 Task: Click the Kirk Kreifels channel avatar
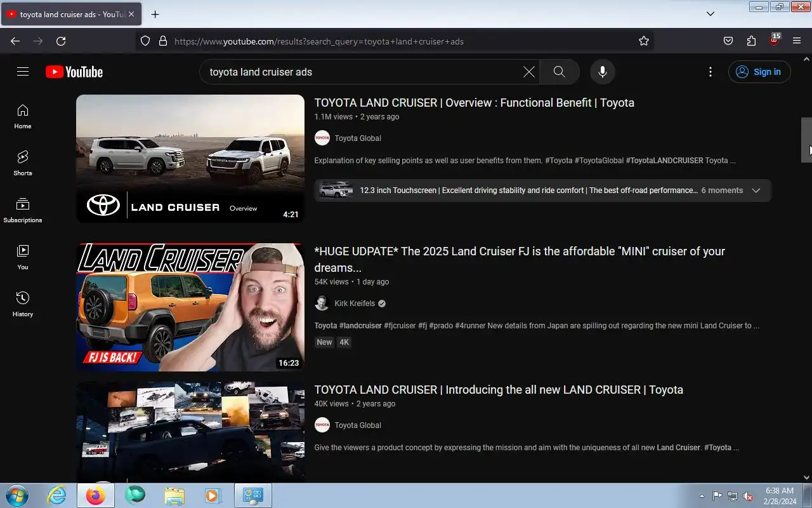(322, 304)
